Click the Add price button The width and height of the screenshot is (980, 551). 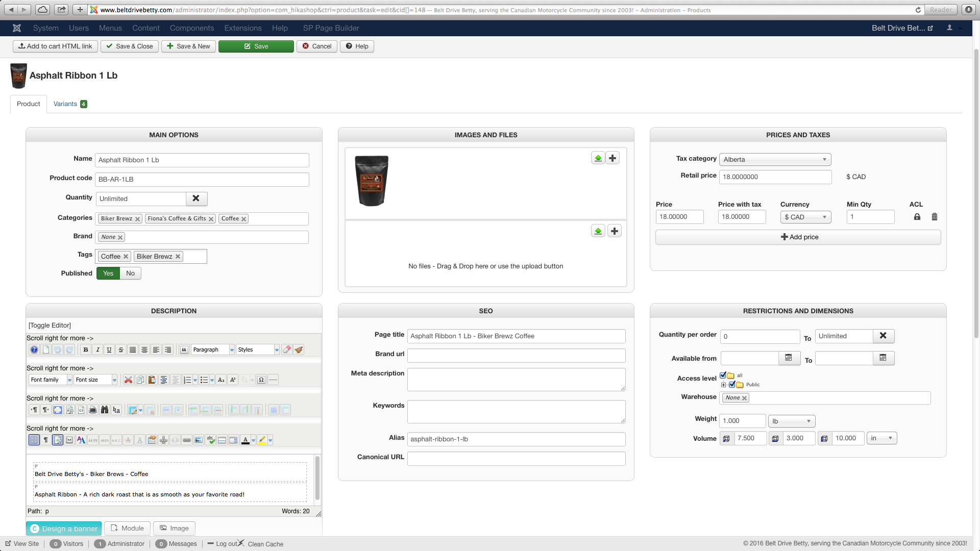(x=798, y=237)
